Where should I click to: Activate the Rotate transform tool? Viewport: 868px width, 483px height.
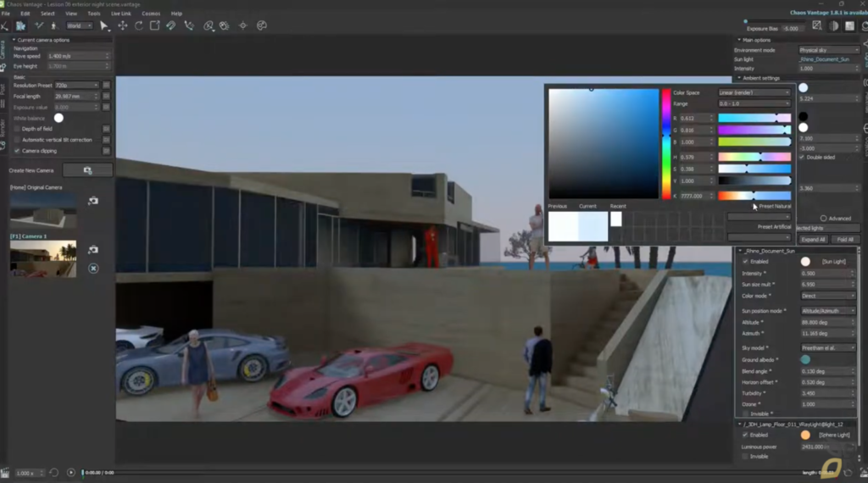(x=138, y=25)
